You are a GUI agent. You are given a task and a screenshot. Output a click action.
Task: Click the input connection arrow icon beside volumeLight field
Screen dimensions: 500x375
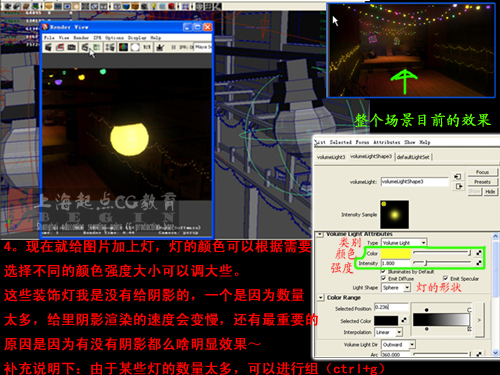458,176
